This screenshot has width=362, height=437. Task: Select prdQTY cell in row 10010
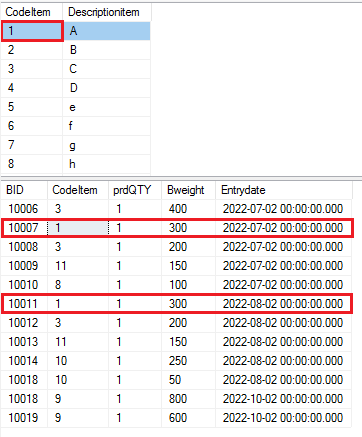pos(135,285)
